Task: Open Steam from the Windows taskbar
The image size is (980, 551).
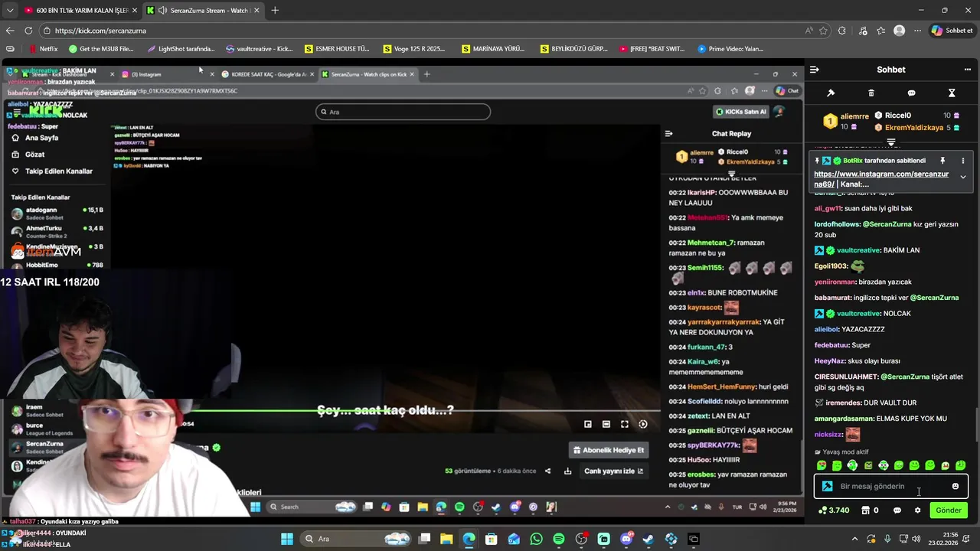Action: pos(648,539)
